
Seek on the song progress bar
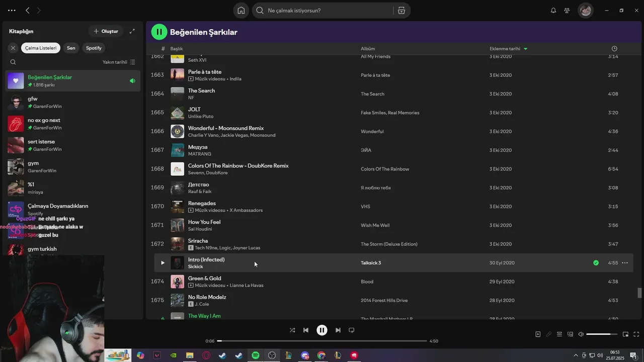(322, 341)
